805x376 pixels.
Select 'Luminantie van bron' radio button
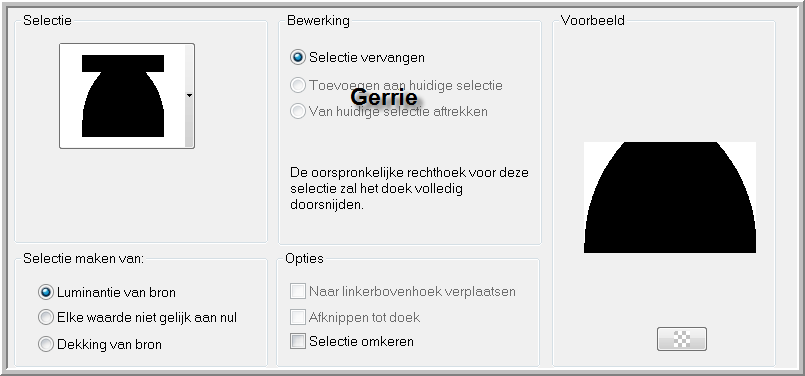click(46, 292)
